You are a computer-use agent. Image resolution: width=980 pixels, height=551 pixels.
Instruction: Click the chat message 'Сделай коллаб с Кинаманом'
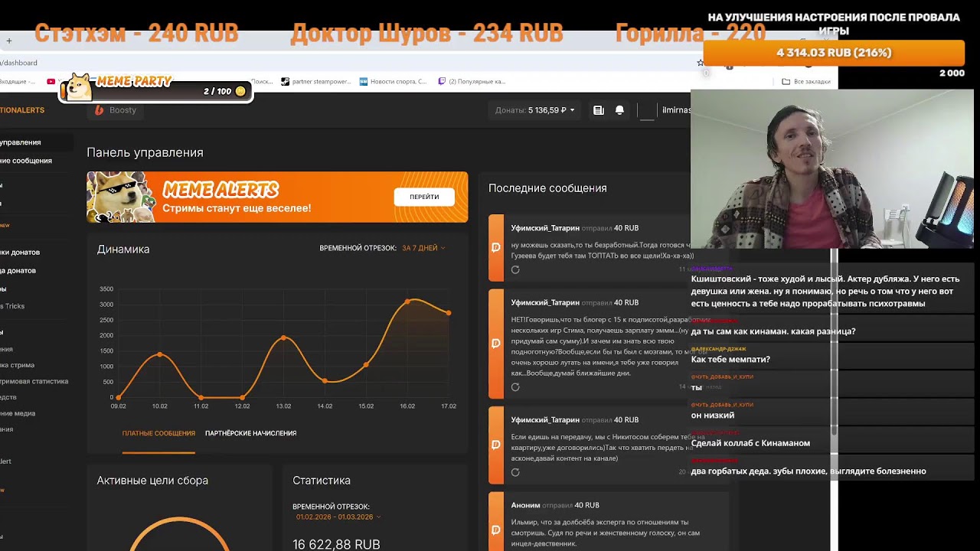coord(750,443)
